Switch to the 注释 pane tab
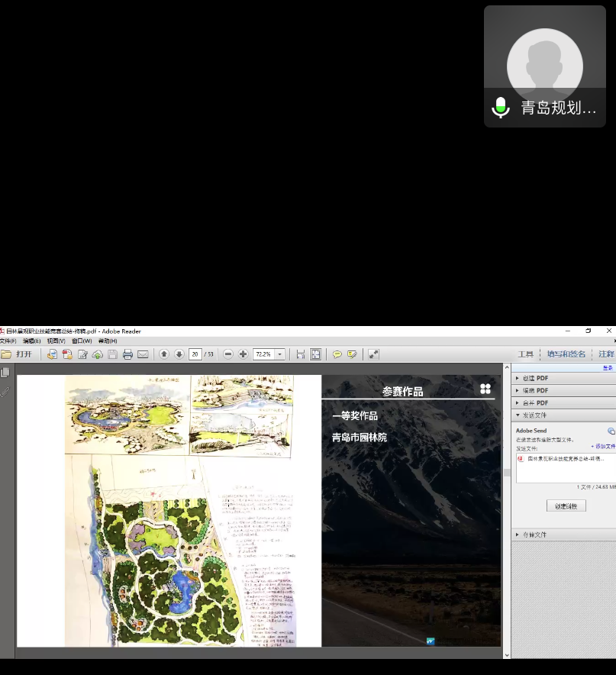 [x=606, y=354]
